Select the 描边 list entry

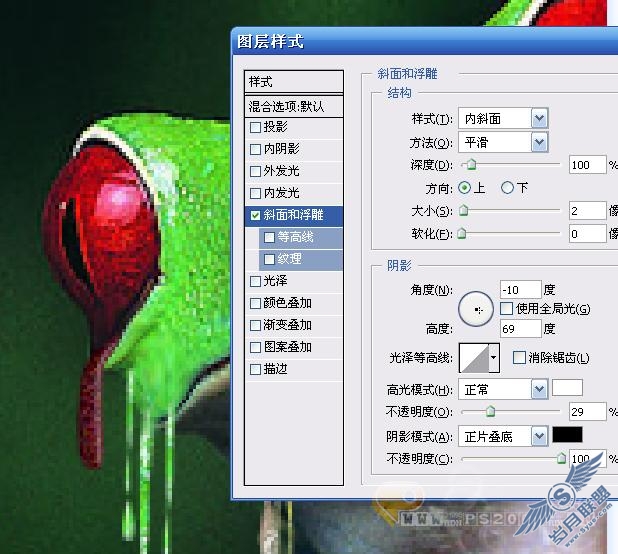coord(294,370)
